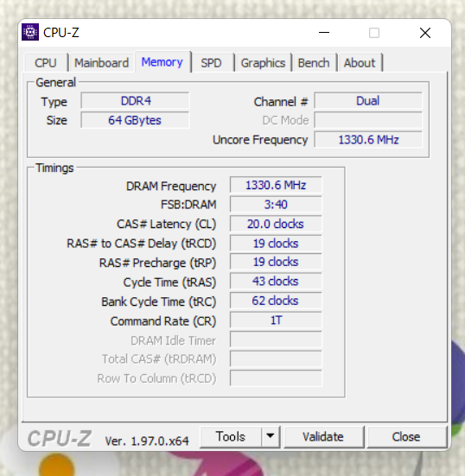Click the Command Rate 1T value
465x476 pixels.
[x=276, y=321]
